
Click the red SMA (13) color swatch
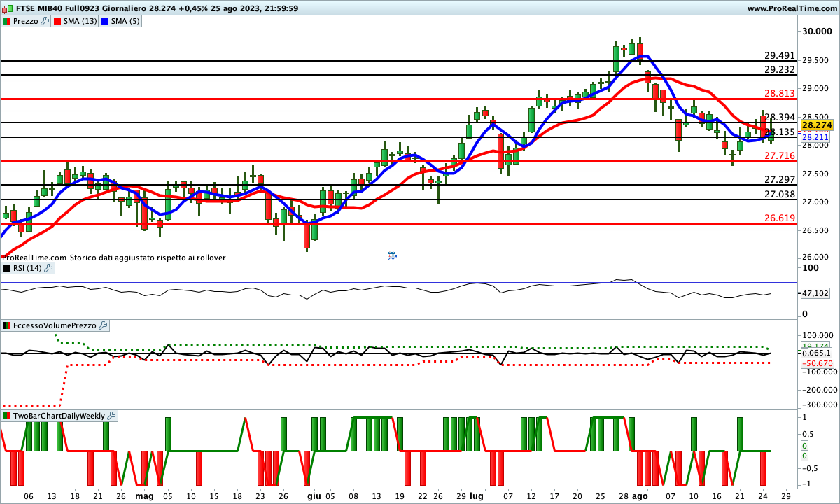pyautogui.click(x=57, y=21)
